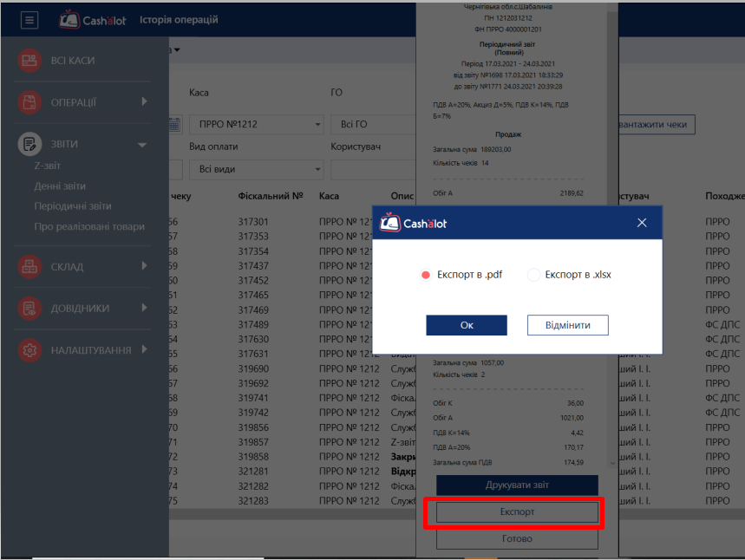This screenshot has width=745, height=560.
Task: Select fiscal number 317437 row
Action: click(253, 266)
